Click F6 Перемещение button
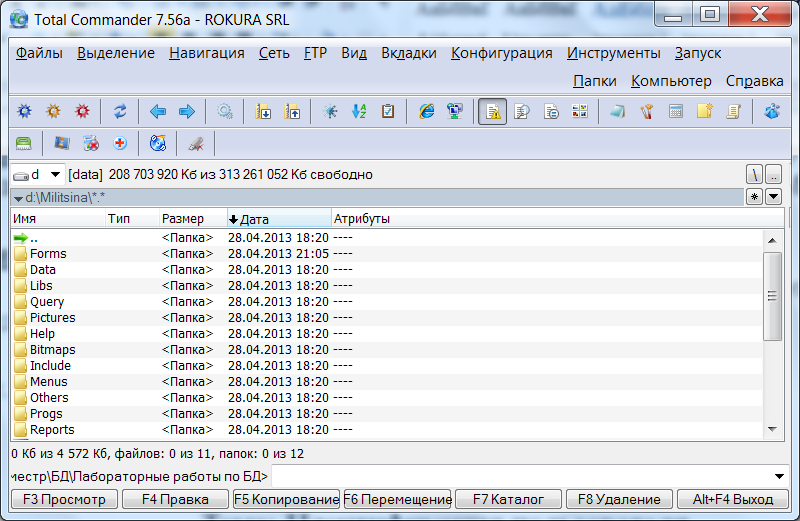Screen dimensions: 800x521 click(397, 499)
